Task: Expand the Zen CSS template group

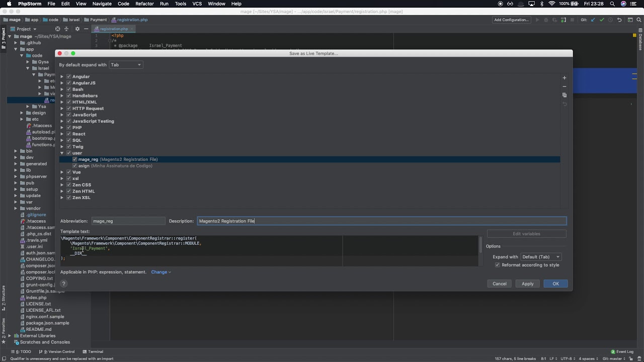Action: tap(62, 185)
